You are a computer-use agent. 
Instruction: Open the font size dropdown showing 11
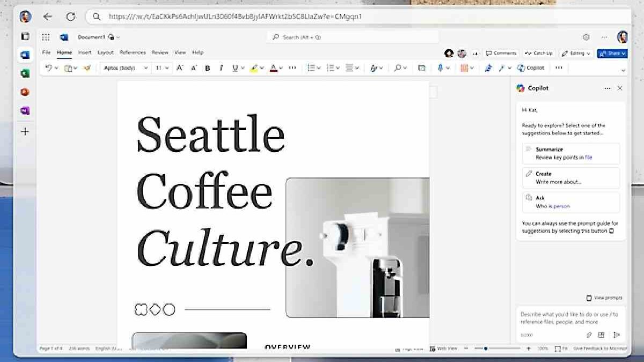[162, 68]
